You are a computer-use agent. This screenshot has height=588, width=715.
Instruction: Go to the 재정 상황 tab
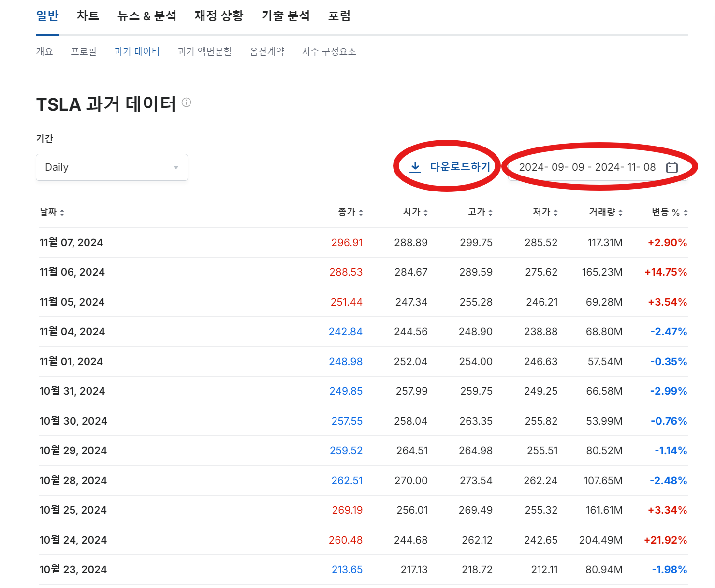(x=219, y=16)
